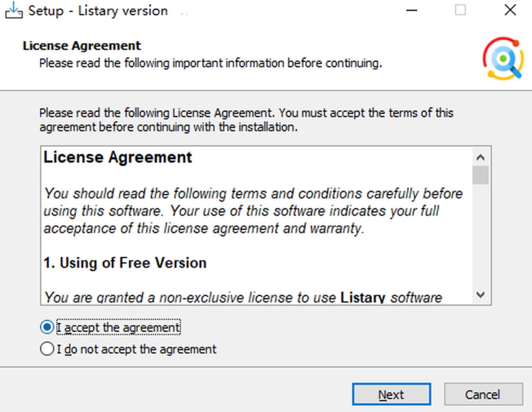Click the scrollbar down arrow
532x412 pixels.
click(480, 295)
